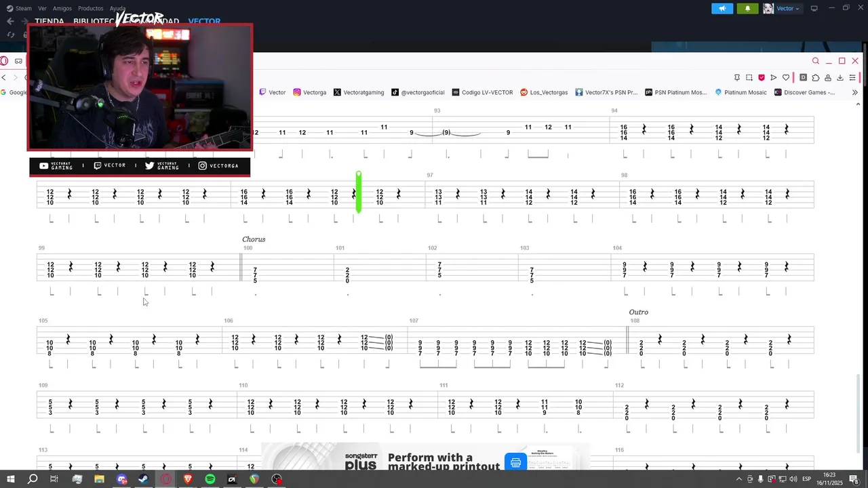Open the Los_Vectorgas bookmark
The image size is (868, 488).
tap(544, 92)
